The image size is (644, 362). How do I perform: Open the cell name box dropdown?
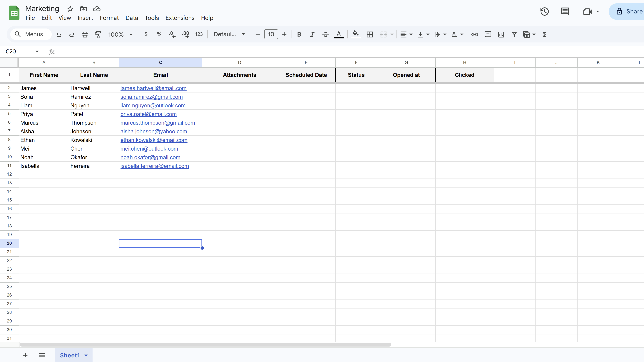click(37, 51)
